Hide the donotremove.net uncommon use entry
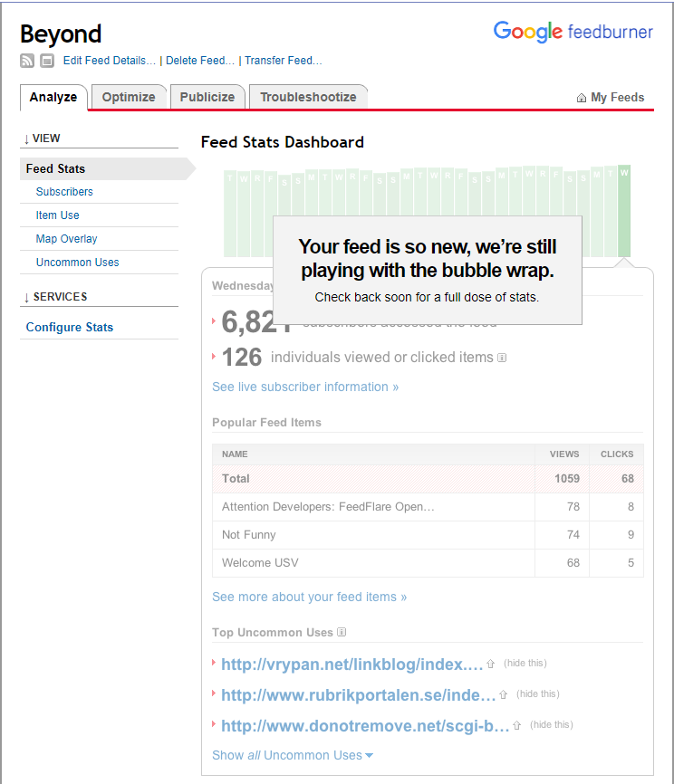Screen dimensions: 674x784 [x=551, y=725]
